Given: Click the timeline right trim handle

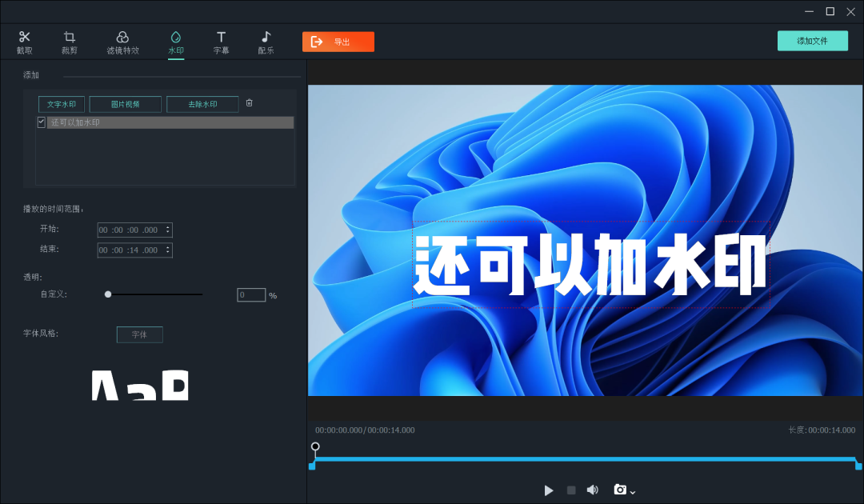Looking at the screenshot, I should click(858, 466).
